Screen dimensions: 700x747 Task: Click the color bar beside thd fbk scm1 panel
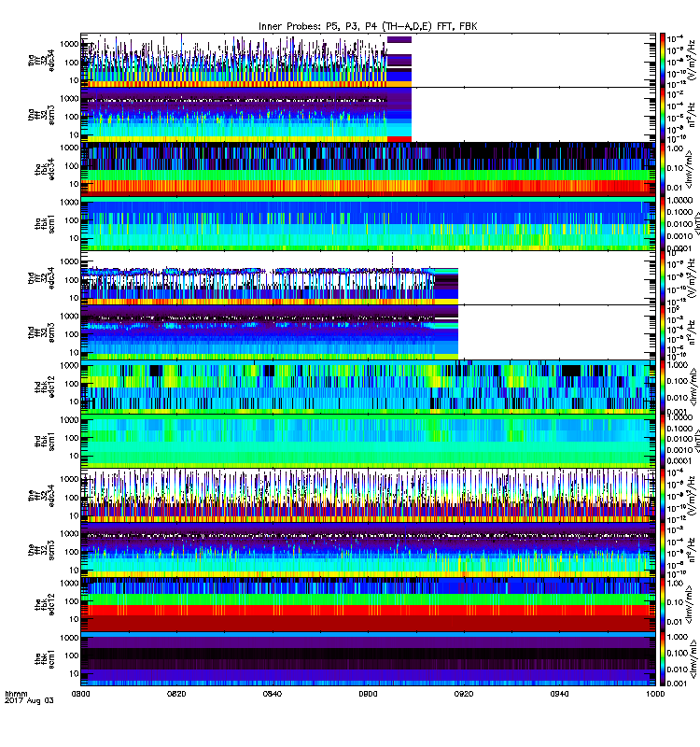663,441
